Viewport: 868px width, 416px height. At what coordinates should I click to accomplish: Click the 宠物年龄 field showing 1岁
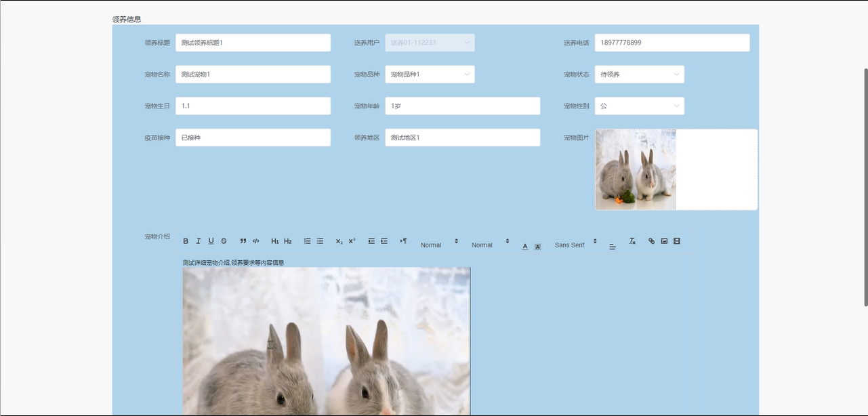tap(463, 106)
